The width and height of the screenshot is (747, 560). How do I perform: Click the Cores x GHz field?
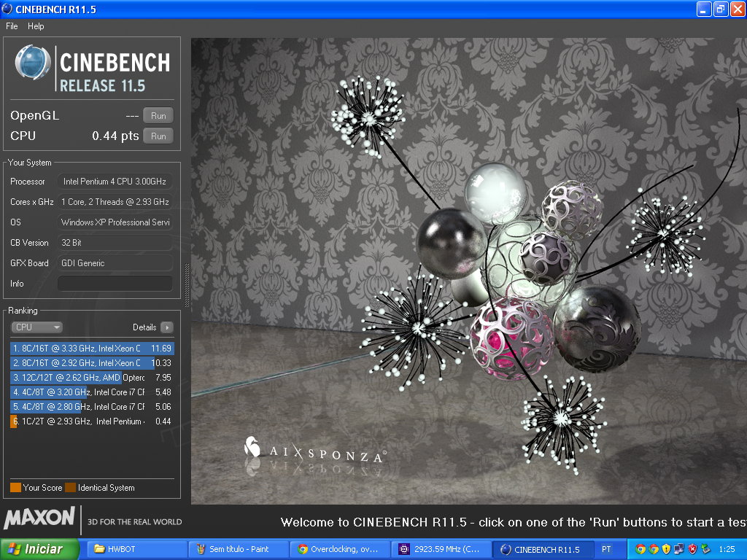tap(115, 202)
